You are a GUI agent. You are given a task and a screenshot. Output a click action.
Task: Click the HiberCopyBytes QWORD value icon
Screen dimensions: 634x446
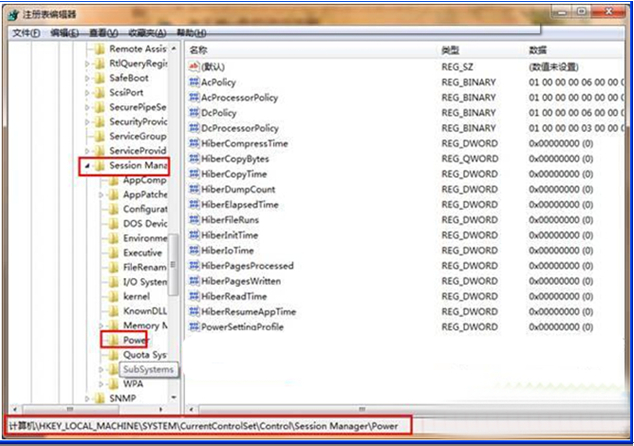[194, 159]
